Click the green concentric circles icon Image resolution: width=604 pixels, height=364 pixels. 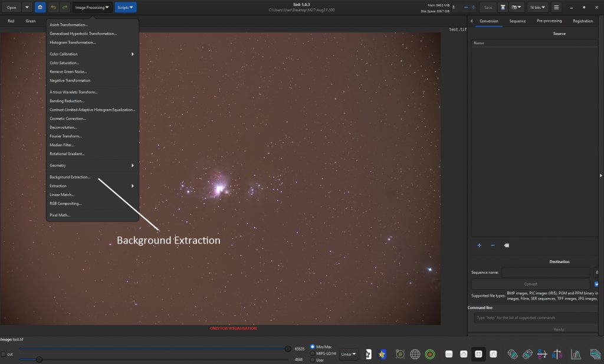pyautogui.click(x=430, y=354)
